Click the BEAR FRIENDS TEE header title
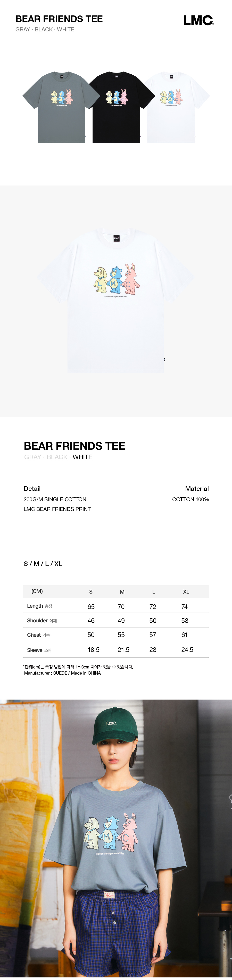 pyautogui.click(x=59, y=19)
